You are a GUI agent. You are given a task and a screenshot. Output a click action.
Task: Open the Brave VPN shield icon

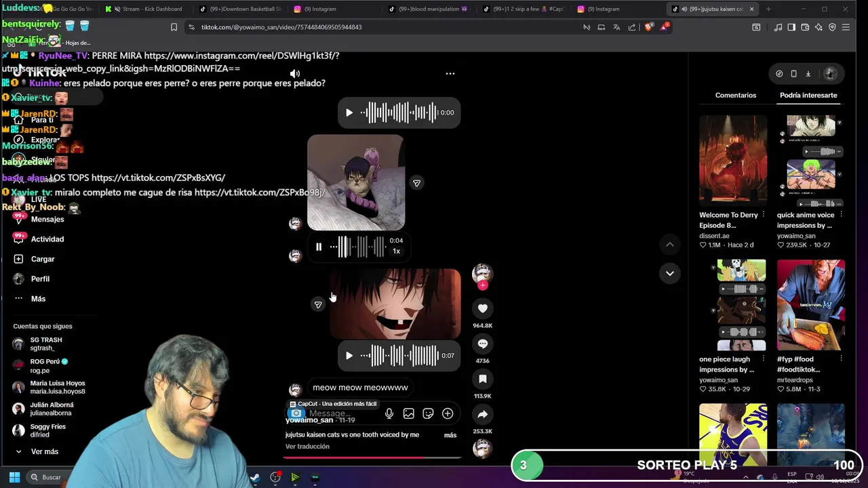pyautogui.click(x=832, y=27)
